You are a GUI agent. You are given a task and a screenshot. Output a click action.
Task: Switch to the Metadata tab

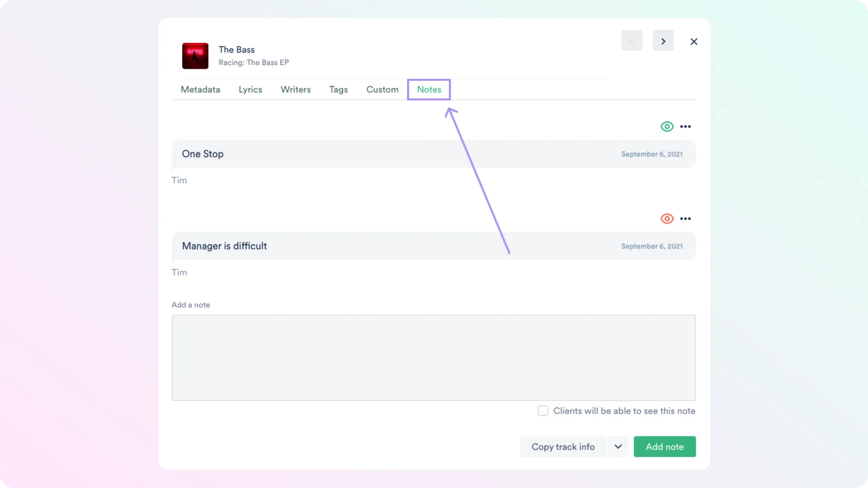coord(200,89)
